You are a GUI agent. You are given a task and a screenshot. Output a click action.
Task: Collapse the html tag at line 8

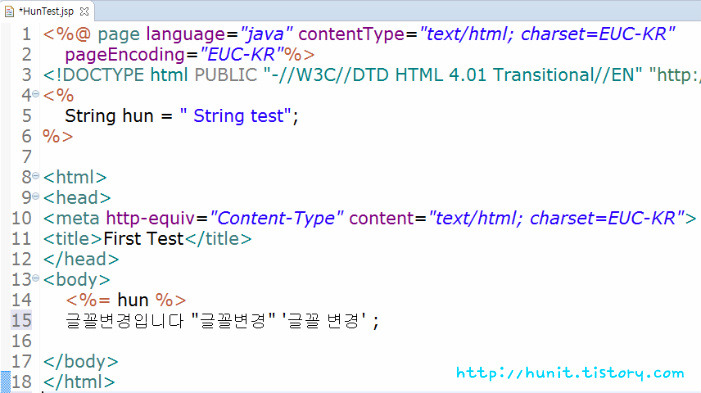pos(35,176)
